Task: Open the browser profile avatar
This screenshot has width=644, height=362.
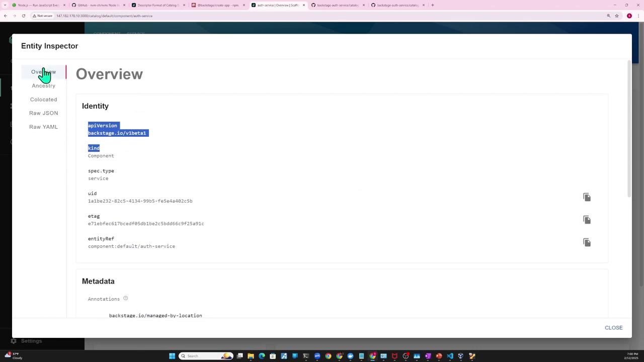Action: pos(629,16)
